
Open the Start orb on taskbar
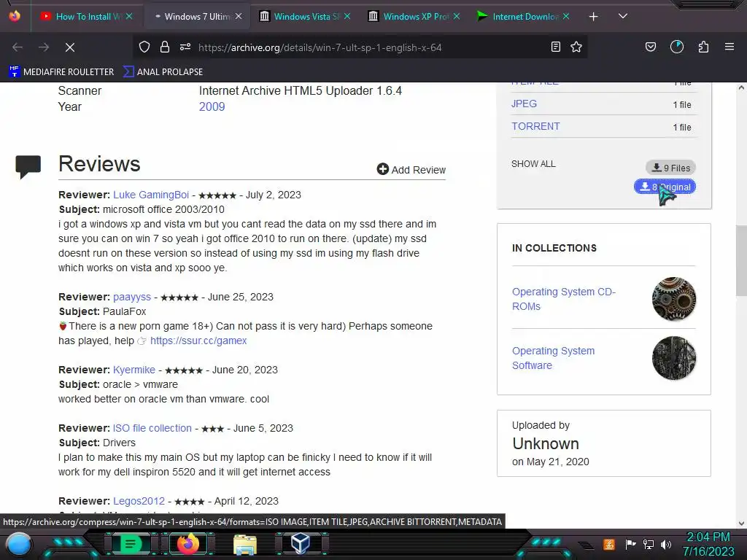click(19, 545)
